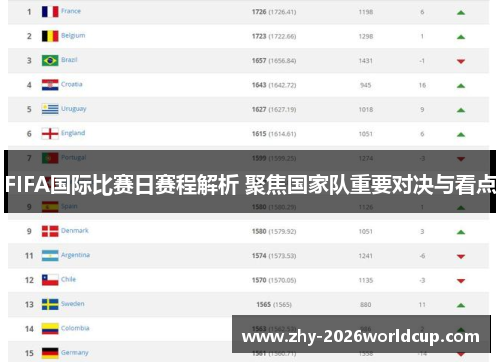Click green up arrow in France row
This screenshot has width=500, height=362.
(461, 13)
